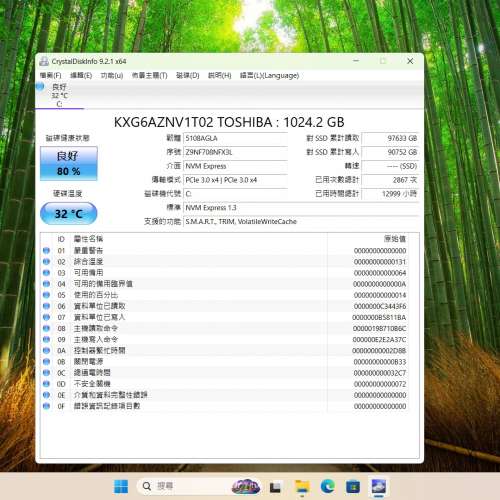This screenshot has width=500, height=500.
Task: Select raw value 0000000000131 in row 02
Action: coord(380,262)
